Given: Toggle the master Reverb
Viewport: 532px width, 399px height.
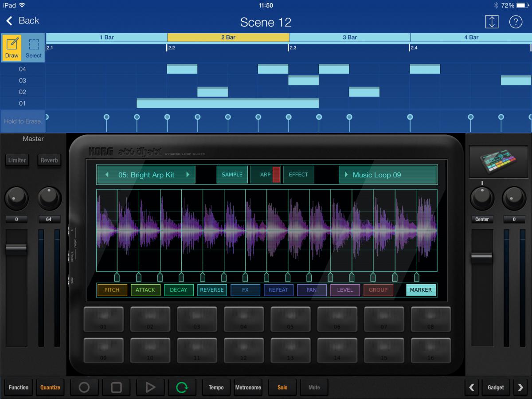Looking at the screenshot, I should pos(49,160).
